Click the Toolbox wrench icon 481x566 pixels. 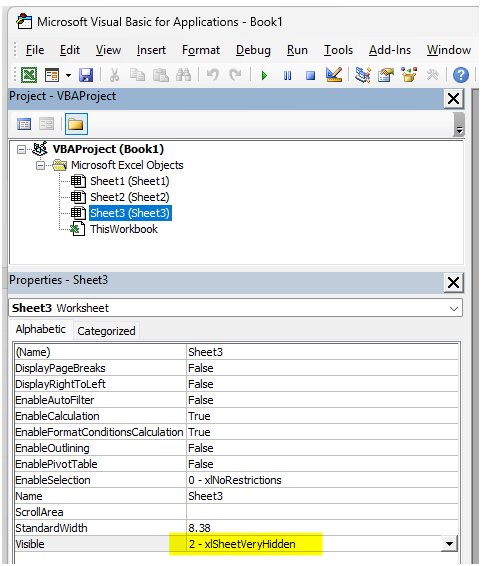click(x=432, y=75)
